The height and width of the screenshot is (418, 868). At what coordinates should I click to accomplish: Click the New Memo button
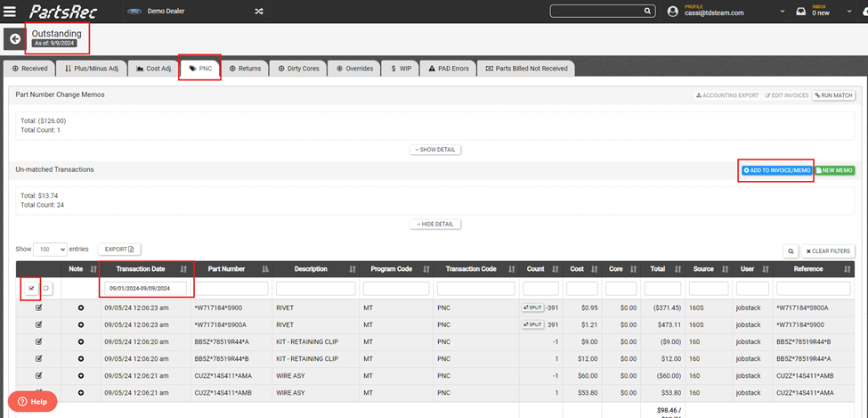tap(835, 171)
